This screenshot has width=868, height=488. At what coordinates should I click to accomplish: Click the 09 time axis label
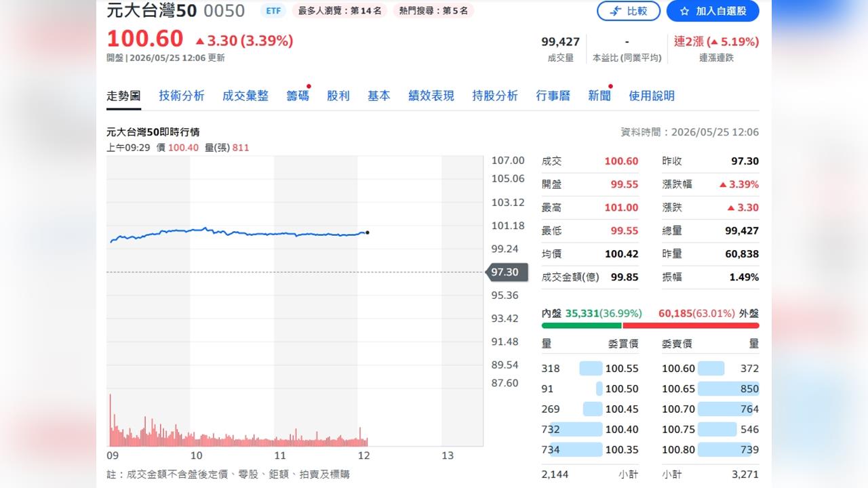(x=113, y=455)
